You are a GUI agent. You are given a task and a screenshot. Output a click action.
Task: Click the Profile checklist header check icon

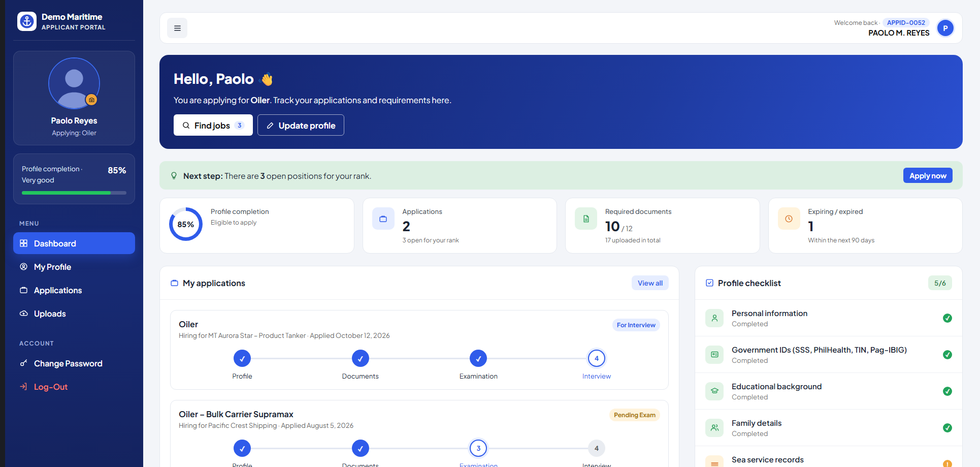coord(709,283)
